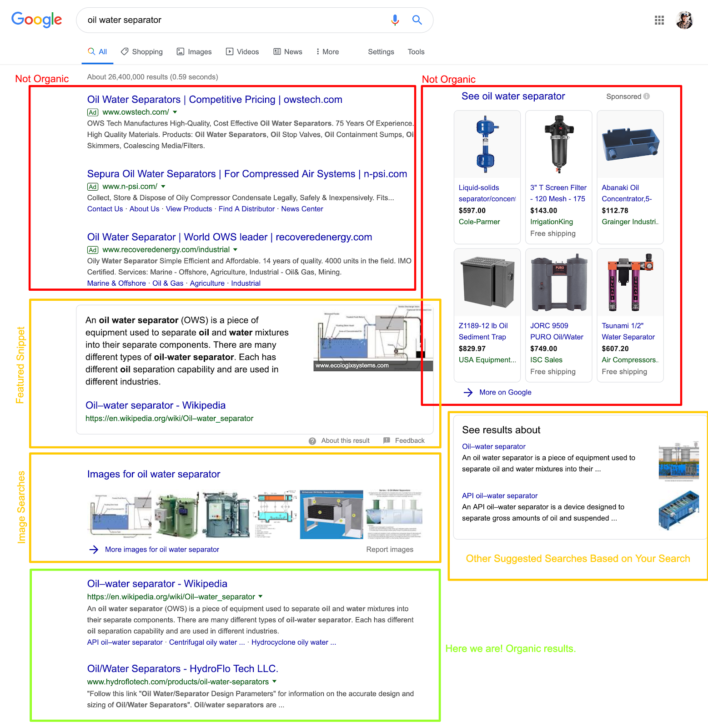This screenshot has width=708, height=728.
Task: Click Find A Distributor sitelink
Action: 246,209
